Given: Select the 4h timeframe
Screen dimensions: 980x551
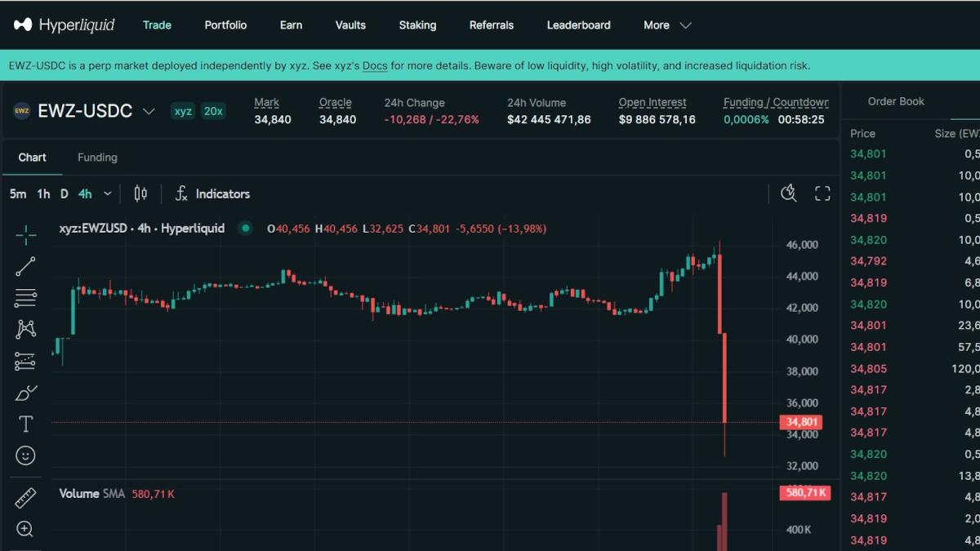Looking at the screenshot, I should coord(85,194).
